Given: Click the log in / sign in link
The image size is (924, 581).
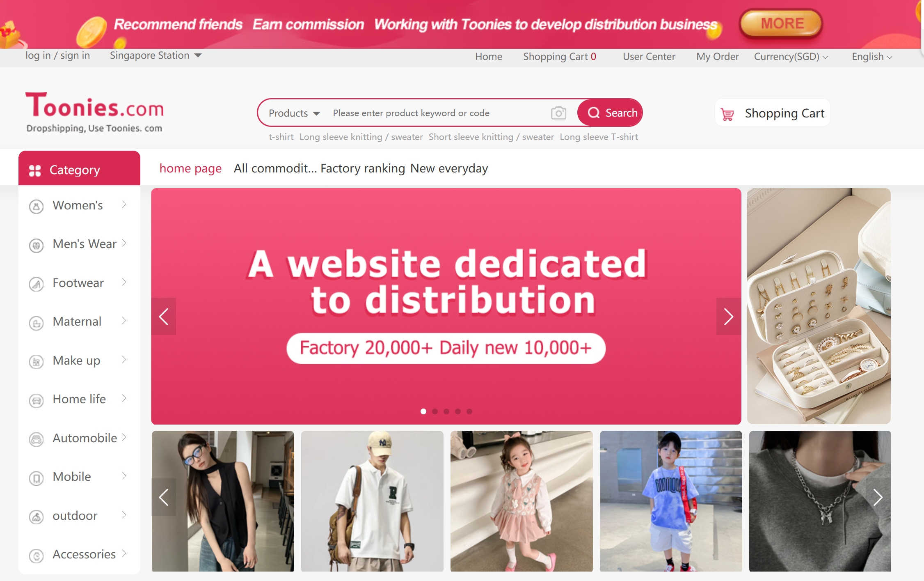Looking at the screenshot, I should (57, 55).
